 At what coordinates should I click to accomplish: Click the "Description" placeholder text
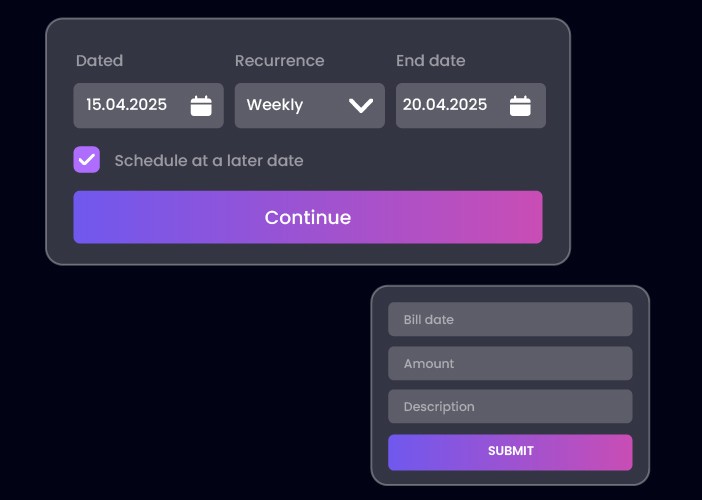point(439,407)
